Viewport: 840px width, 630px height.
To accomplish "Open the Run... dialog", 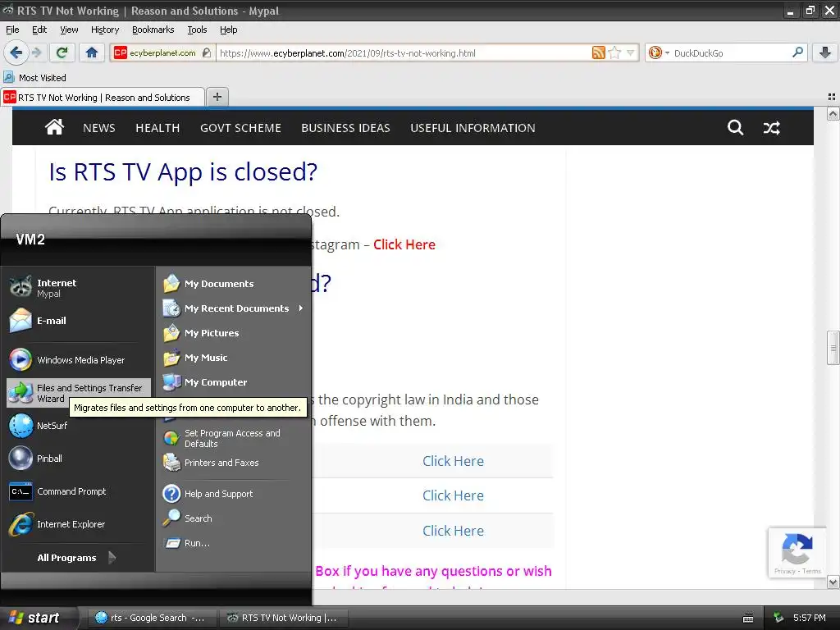I will coord(234,543).
